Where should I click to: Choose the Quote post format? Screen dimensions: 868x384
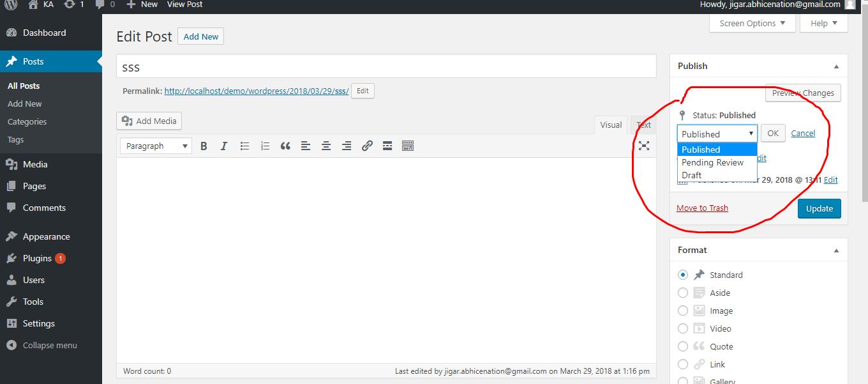coord(683,346)
